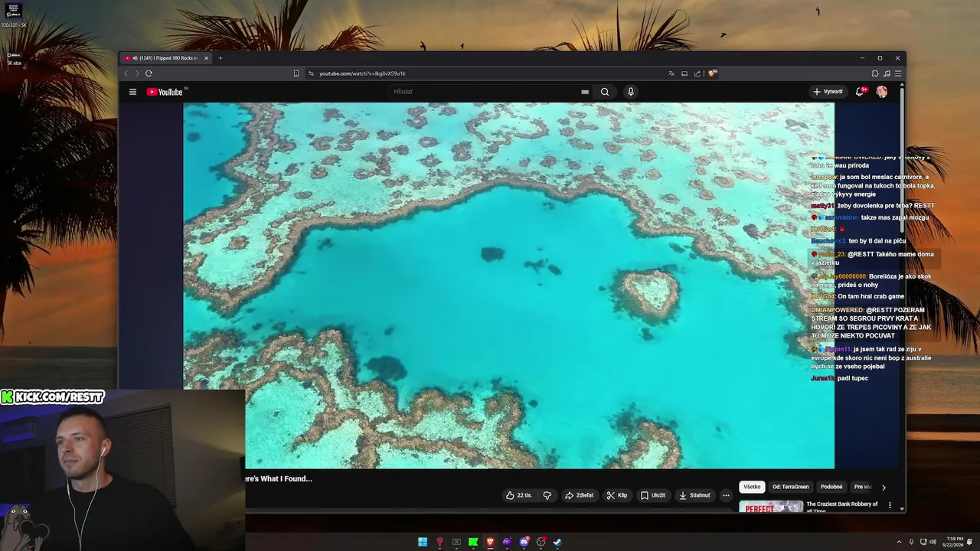980x551 pixels.
Task: Show hidden system tray icons
Action: 899,542
